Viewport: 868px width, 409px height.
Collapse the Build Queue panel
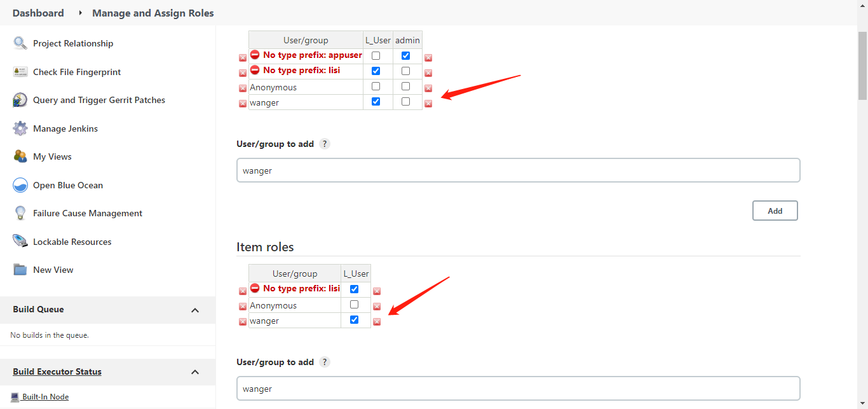click(x=195, y=310)
